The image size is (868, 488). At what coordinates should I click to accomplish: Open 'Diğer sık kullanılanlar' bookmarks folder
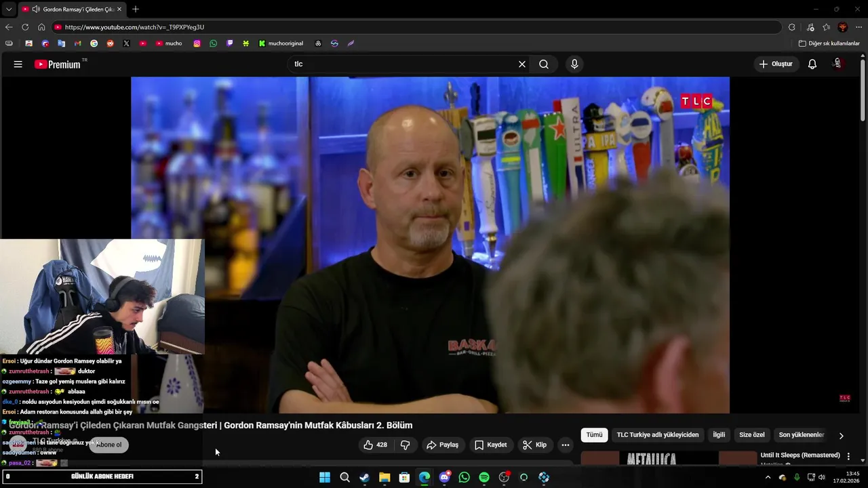(x=829, y=43)
